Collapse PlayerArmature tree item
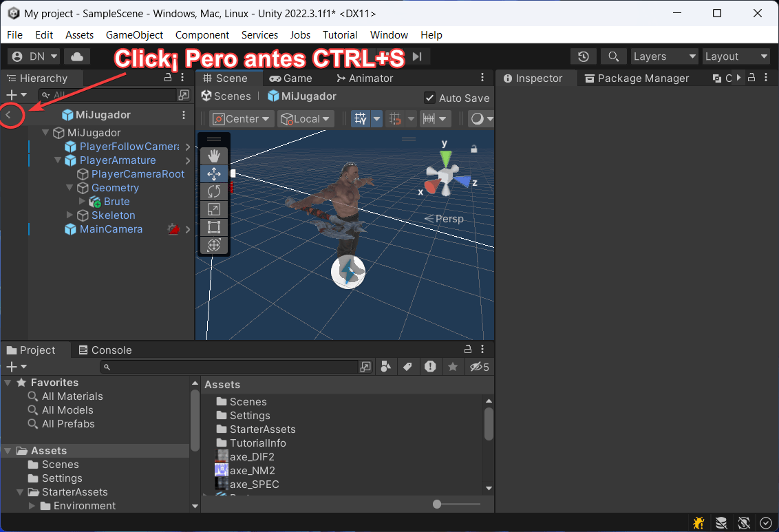This screenshot has height=532, width=779. pyautogui.click(x=58, y=160)
